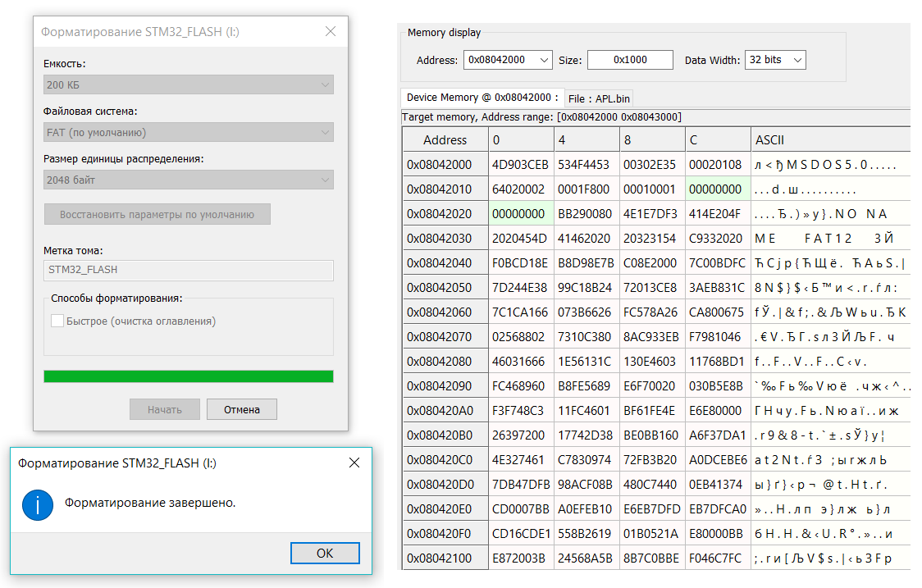Select memory cell 98ACF08B
This screenshot has height=588, width=922.
[x=587, y=485]
